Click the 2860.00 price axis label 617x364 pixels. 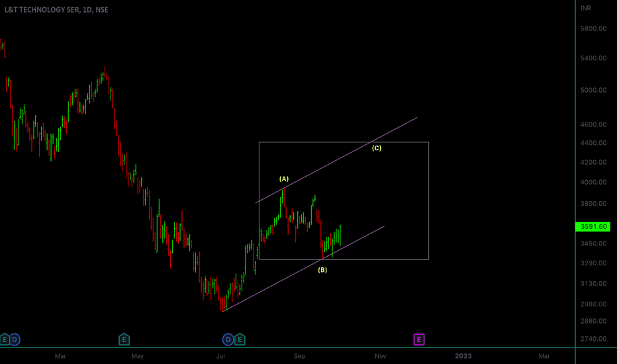click(x=593, y=321)
